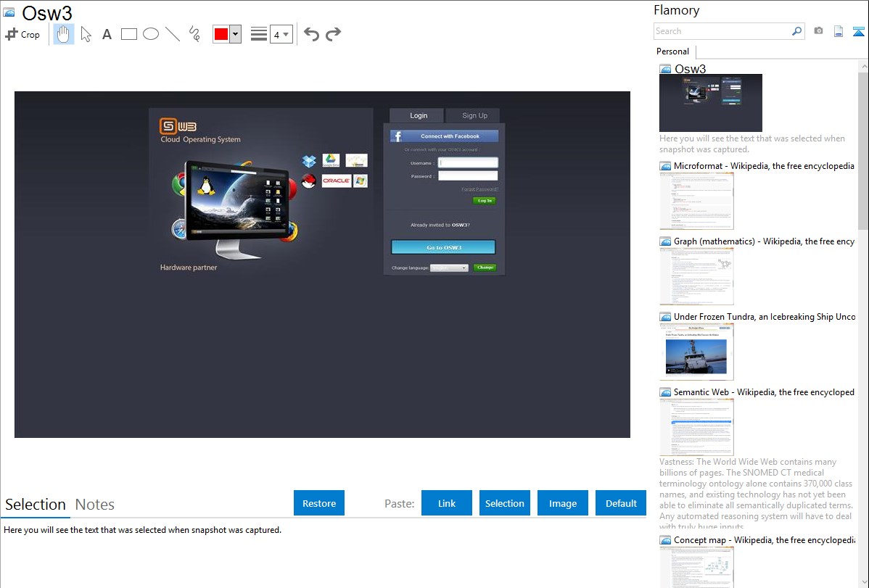Click the Paste Link button

[447, 503]
